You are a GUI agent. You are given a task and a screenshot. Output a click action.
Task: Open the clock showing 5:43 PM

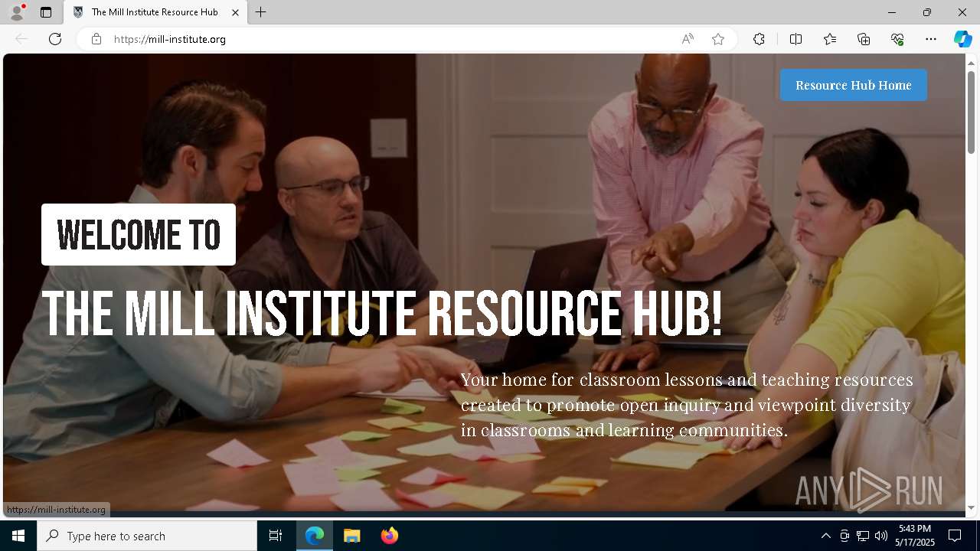coord(915,536)
